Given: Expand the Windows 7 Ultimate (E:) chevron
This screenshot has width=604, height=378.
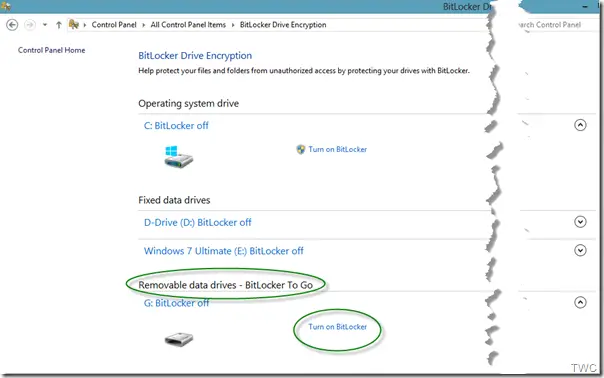Looking at the screenshot, I should point(580,250).
